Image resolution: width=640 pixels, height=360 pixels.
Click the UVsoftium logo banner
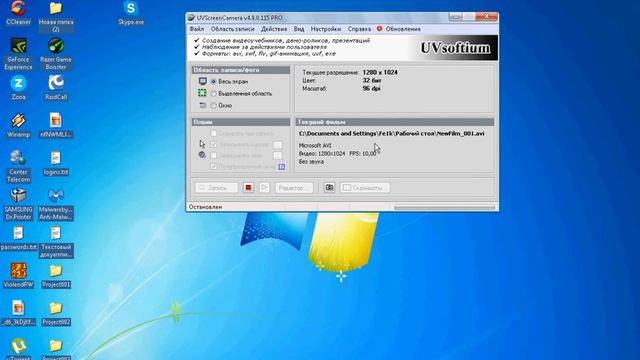[454, 48]
